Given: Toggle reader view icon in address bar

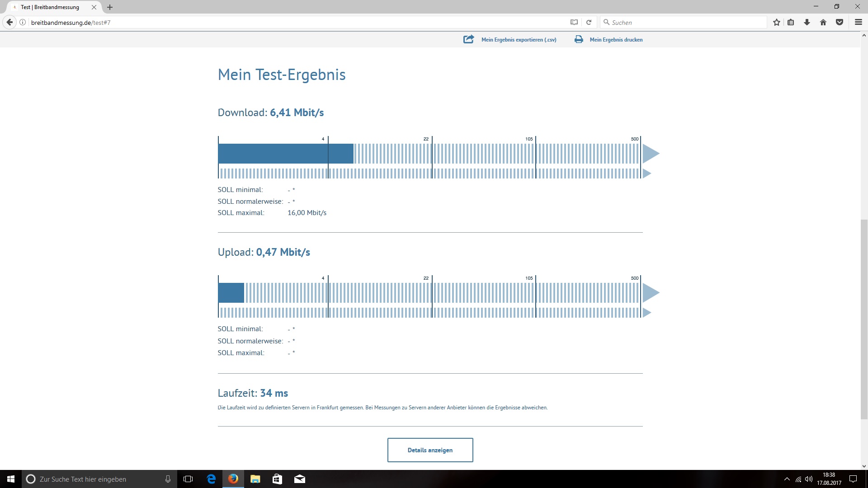Looking at the screenshot, I should tap(574, 22).
